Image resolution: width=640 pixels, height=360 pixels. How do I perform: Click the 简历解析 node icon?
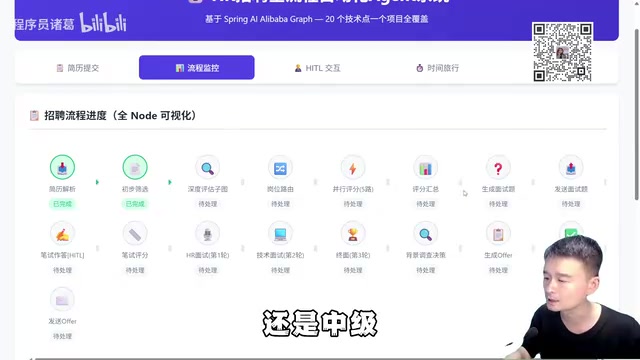62,167
